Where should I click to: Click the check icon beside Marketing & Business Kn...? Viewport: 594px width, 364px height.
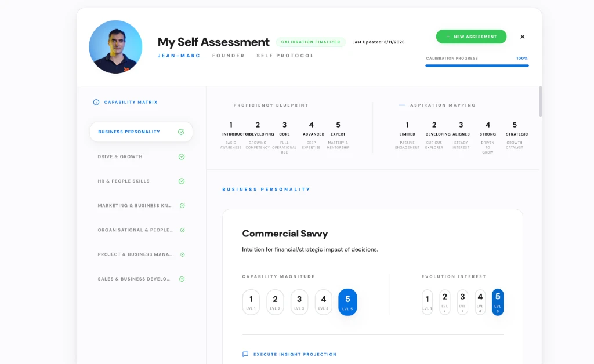(x=182, y=206)
